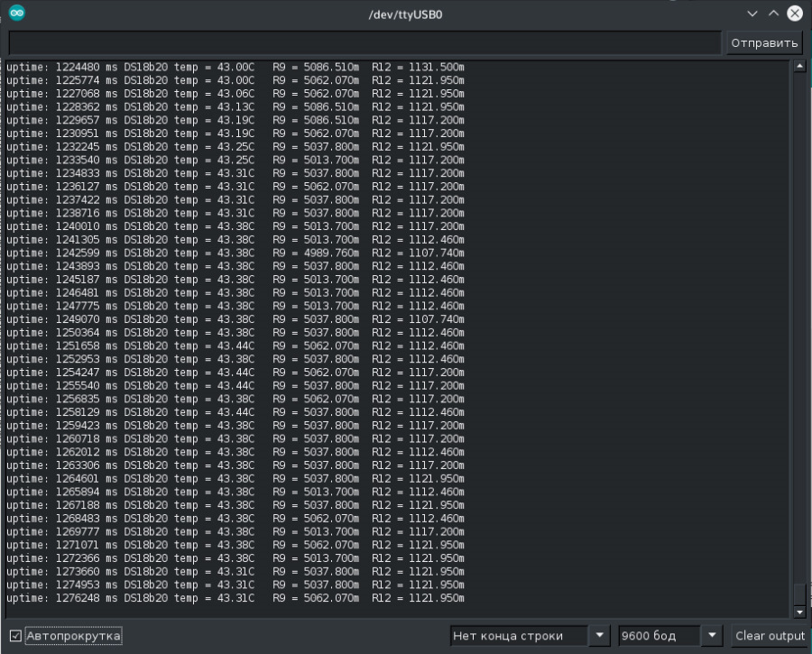Click the line with uptime 1238716 ms
The image size is (812, 654).
pyautogui.click(x=235, y=214)
